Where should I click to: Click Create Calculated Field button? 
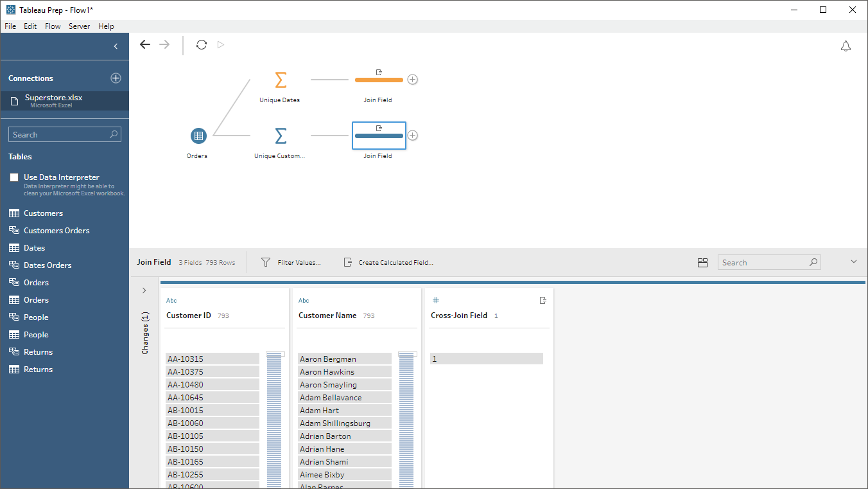[x=388, y=262]
